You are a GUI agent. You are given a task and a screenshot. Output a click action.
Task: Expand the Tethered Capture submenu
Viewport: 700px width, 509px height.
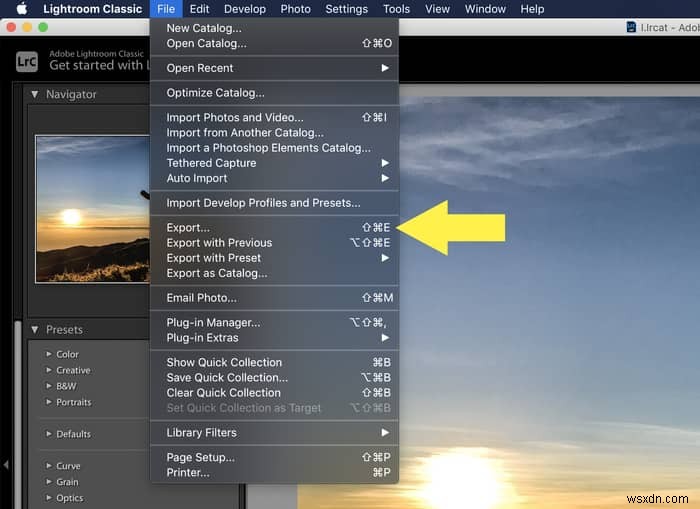(x=274, y=163)
